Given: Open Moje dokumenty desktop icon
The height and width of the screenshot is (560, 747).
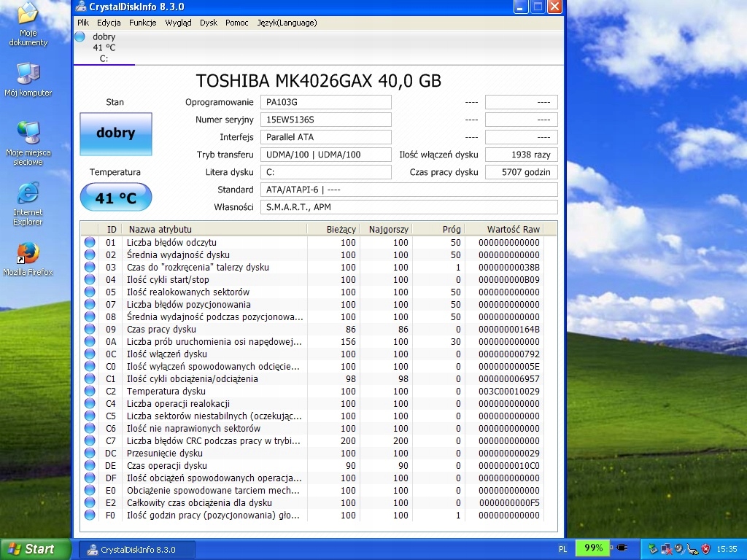Looking at the screenshot, I should 28,24.
